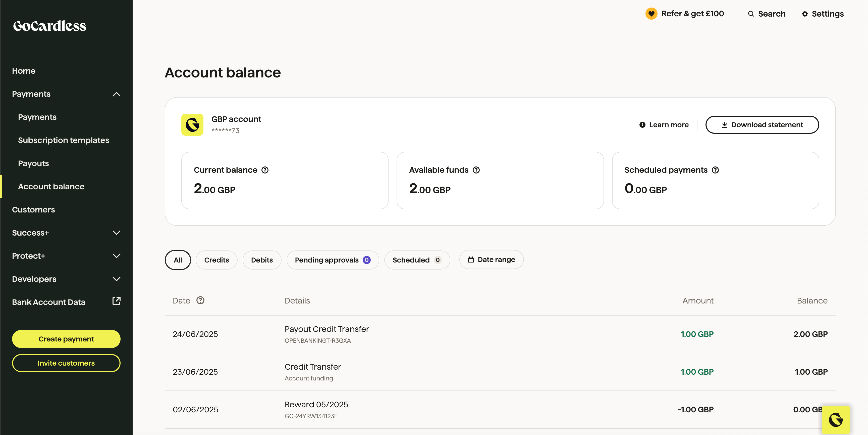Expand the Success+ sidebar section
868x435 pixels.
click(116, 233)
